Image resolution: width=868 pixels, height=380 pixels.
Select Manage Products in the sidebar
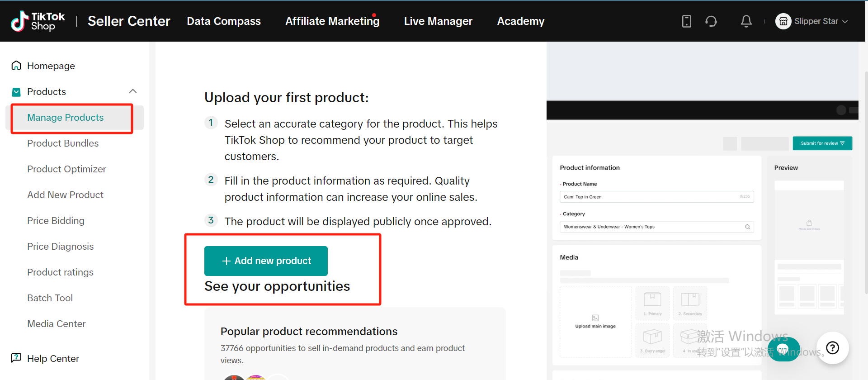point(66,118)
